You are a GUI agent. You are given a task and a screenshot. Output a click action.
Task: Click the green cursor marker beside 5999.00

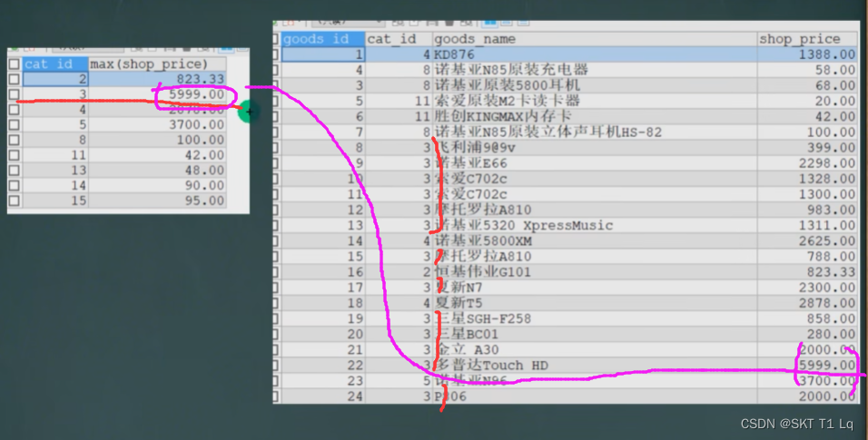coord(248,112)
